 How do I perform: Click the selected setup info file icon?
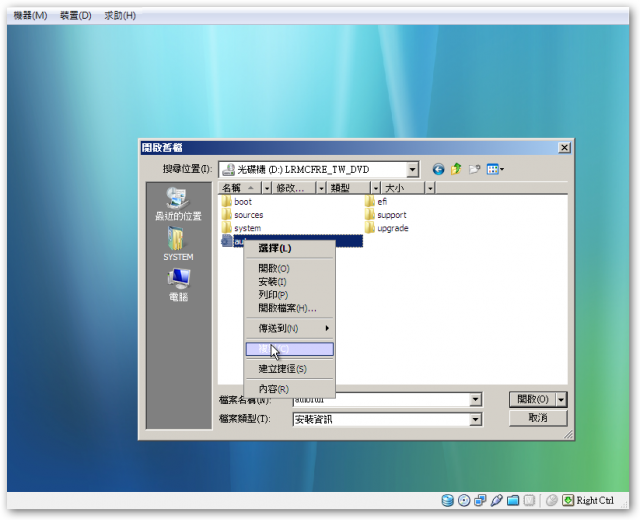pos(226,241)
